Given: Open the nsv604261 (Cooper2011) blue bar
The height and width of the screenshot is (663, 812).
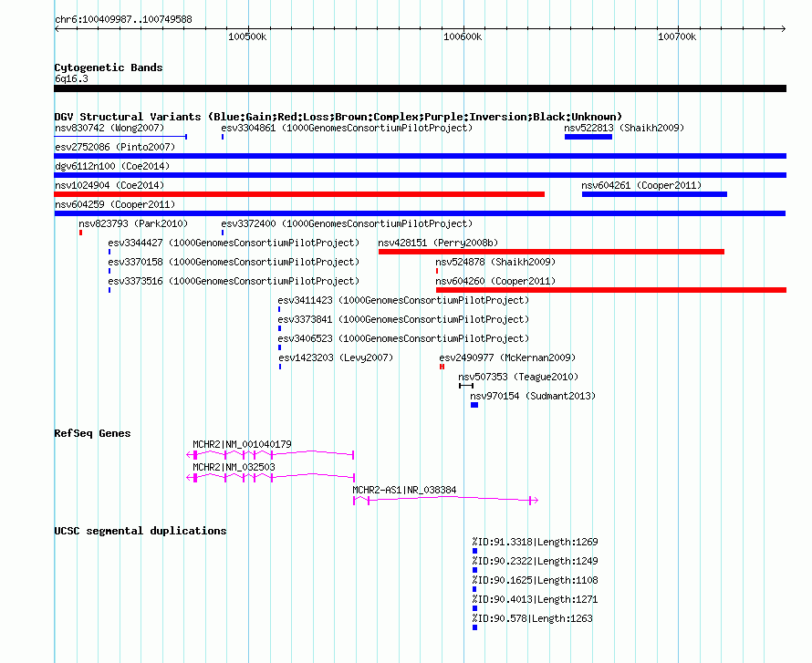Looking at the screenshot, I should 654,194.
